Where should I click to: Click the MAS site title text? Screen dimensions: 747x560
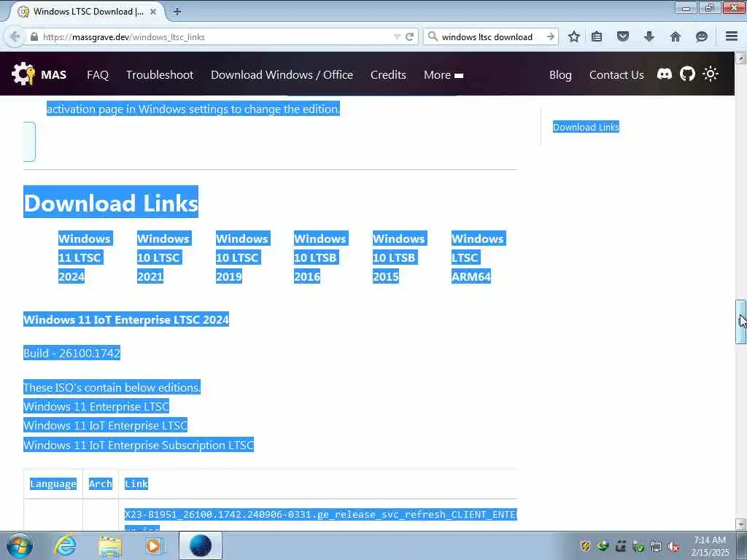pyautogui.click(x=53, y=75)
